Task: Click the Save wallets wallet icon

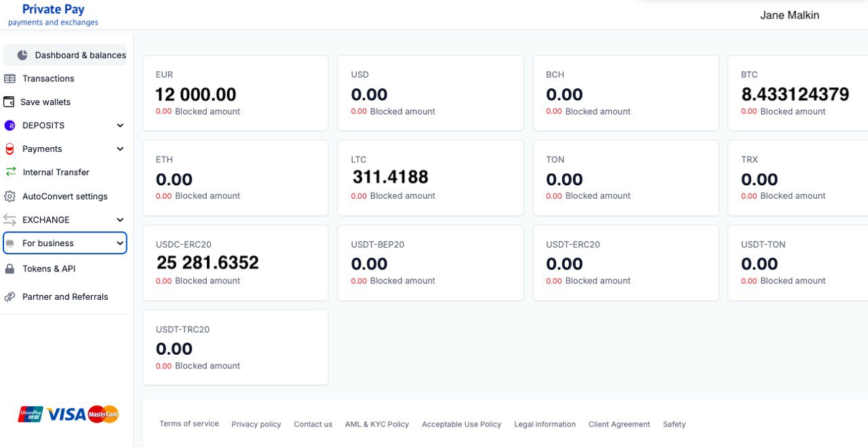Action: (9, 102)
